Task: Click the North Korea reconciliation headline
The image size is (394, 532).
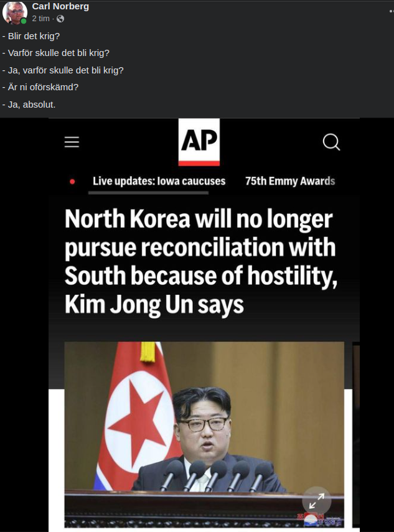Action: pyautogui.click(x=201, y=261)
